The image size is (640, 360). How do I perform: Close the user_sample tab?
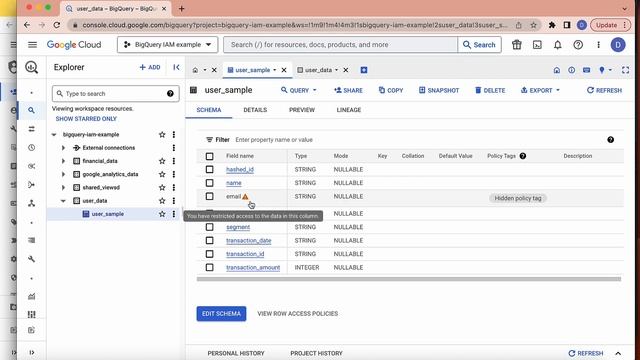tap(284, 70)
